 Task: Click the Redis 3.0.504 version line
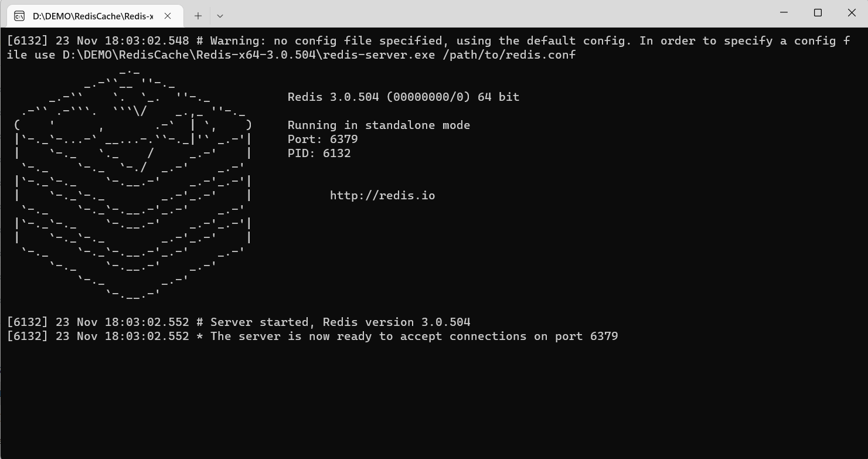pos(403,97)
